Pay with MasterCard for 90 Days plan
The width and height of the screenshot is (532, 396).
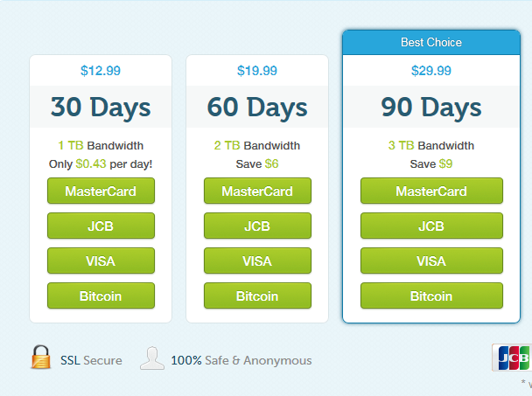point(431,191)
